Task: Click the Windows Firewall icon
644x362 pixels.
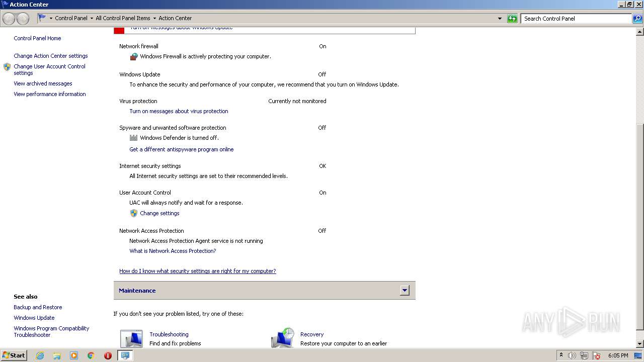Action: pos(134,56)
